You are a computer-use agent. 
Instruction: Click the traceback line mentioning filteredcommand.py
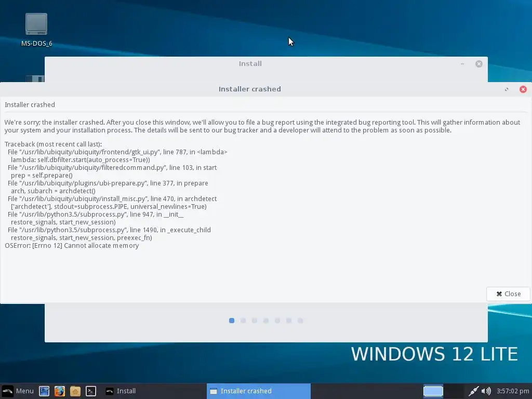[112, 168]
